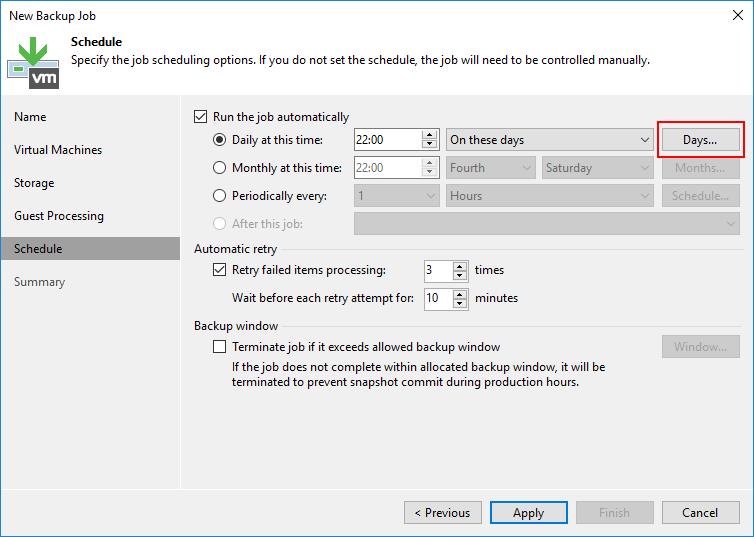Viewport: 754px width, 537px height.
Task: Increase retry times count stepper
Action: [460, 265]
